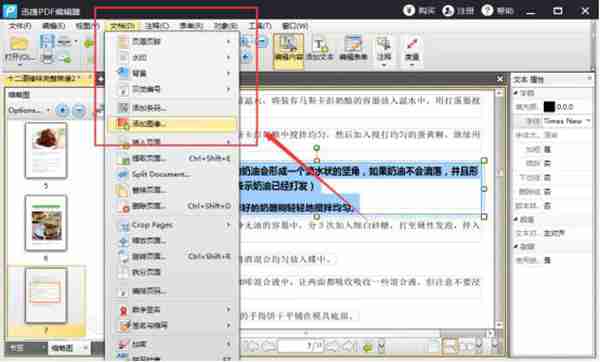Screen dimensions: 600x362
Task: Open the 注释(C) menu
Action: [x=157, y=26]
